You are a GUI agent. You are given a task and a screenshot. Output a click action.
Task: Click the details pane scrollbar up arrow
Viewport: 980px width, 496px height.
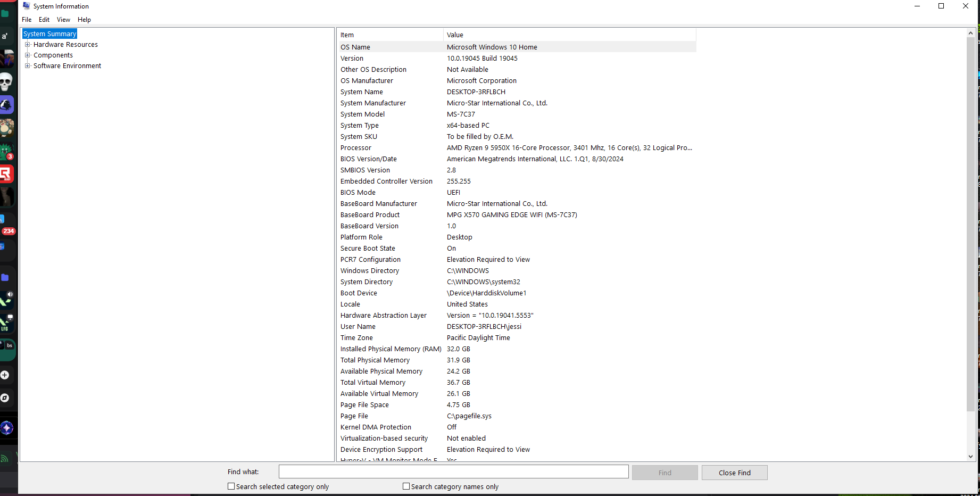coord(970,33)
